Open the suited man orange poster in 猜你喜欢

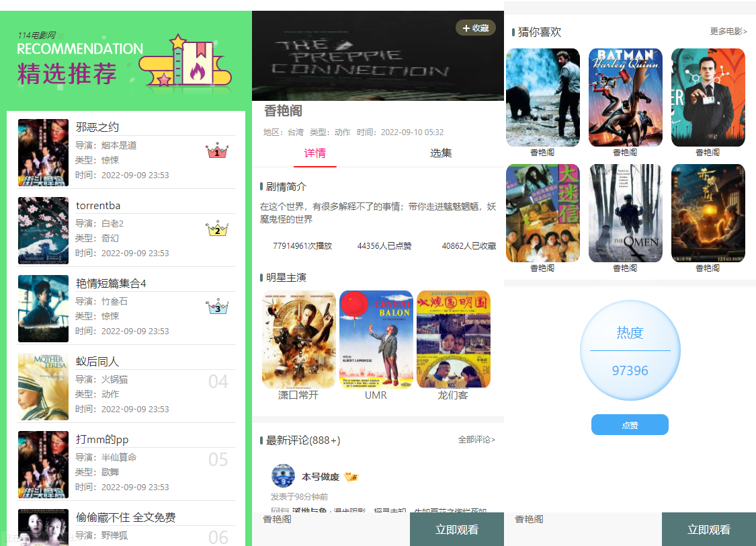708,97
